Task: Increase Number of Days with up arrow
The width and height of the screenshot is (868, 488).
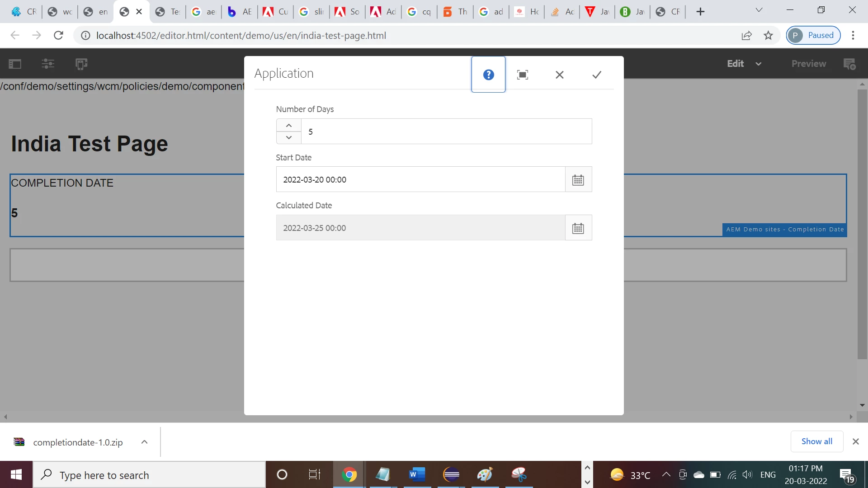Action: click(289, 125)
